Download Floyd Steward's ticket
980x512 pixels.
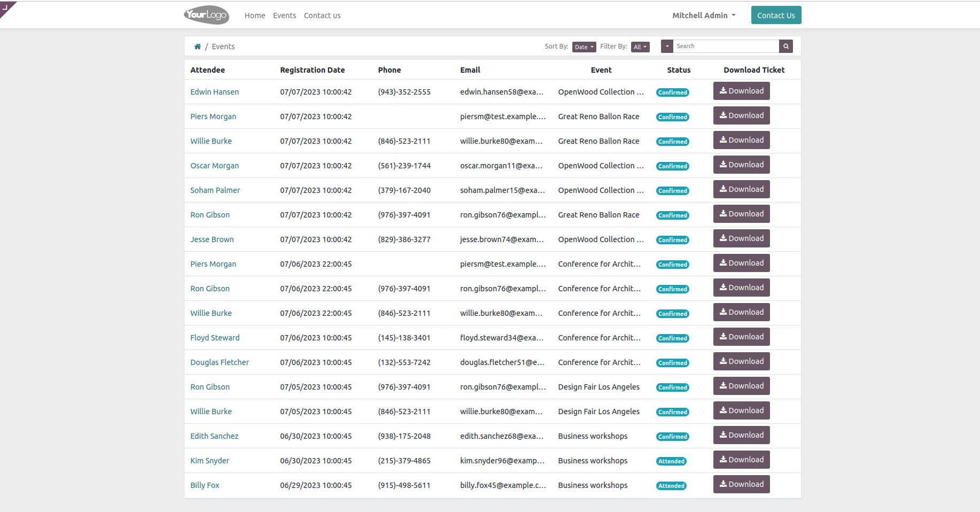pos(741,337)
